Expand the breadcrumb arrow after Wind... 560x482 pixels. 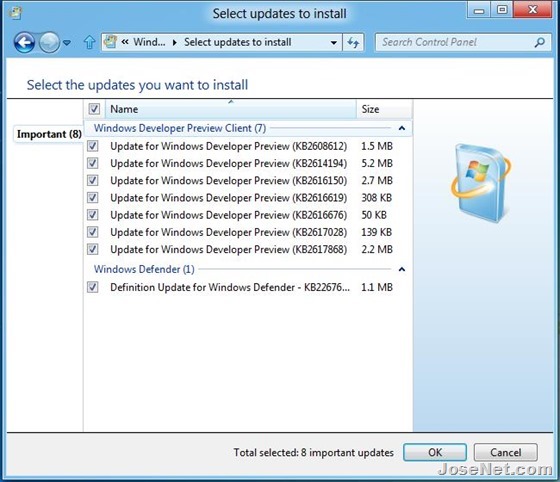[x=175, y=42]
